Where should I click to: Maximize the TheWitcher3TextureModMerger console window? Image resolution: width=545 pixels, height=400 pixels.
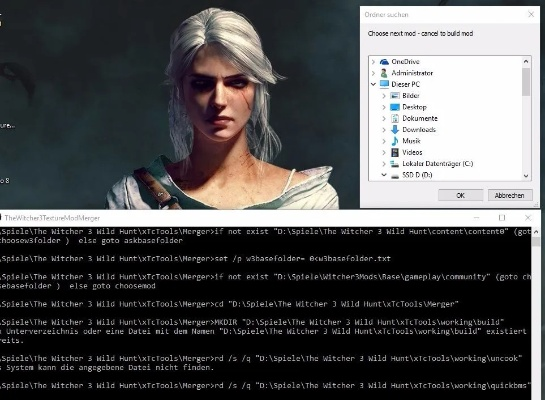(502, 218)
